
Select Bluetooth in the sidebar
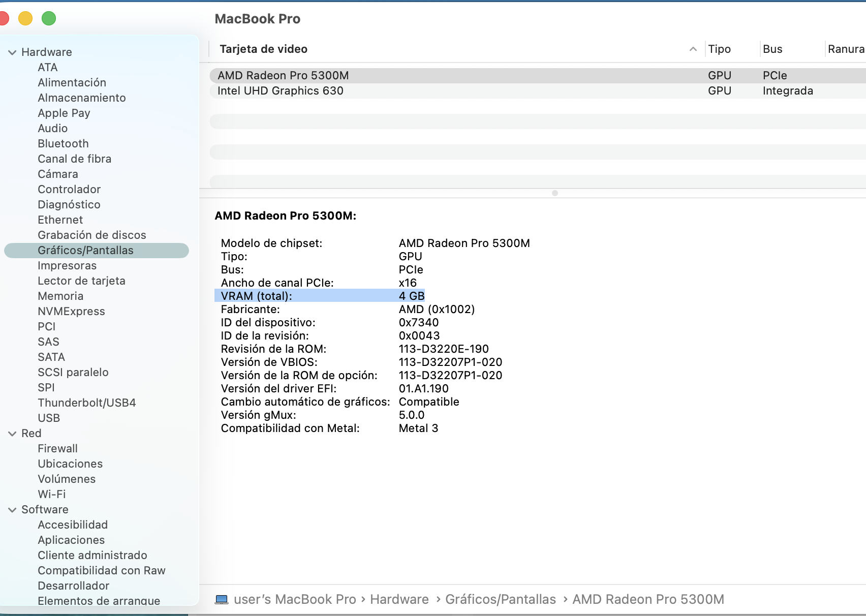[x=63, y=144]
